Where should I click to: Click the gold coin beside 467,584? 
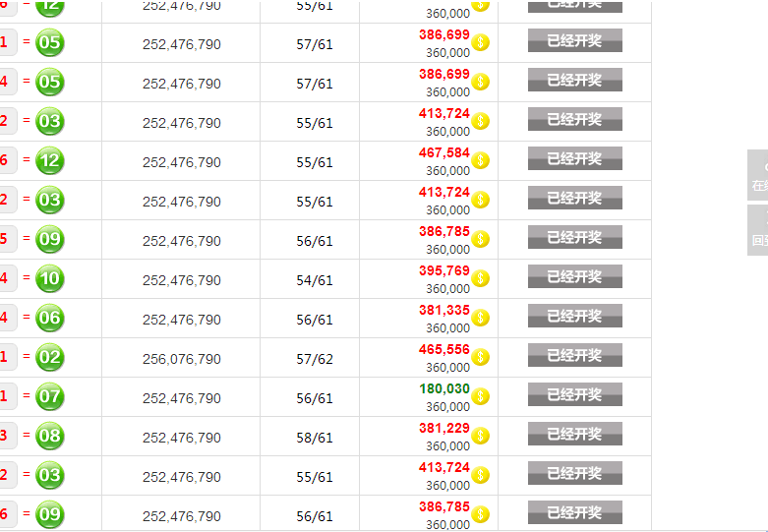click(x=481, y=160)
